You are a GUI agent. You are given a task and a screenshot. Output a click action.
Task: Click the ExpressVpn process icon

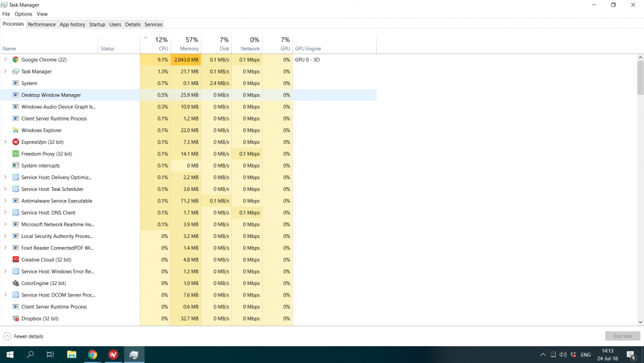(x=15, y=142)
